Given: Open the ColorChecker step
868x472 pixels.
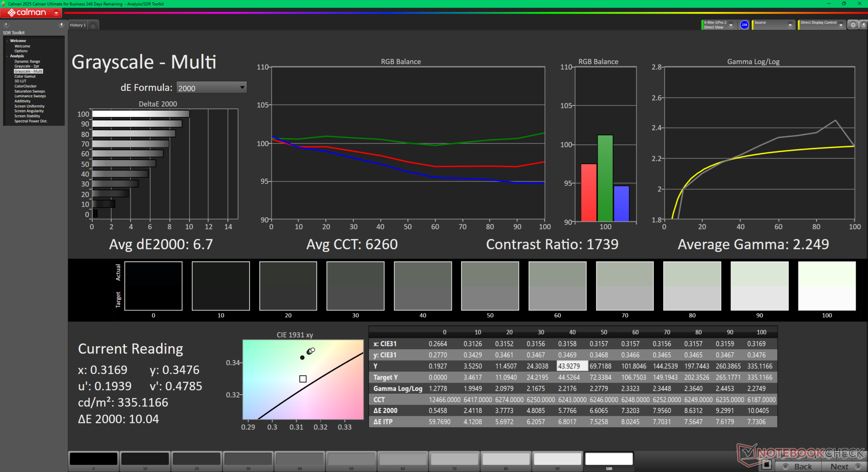Looking at the screenshot, I should tap(25, 86).
